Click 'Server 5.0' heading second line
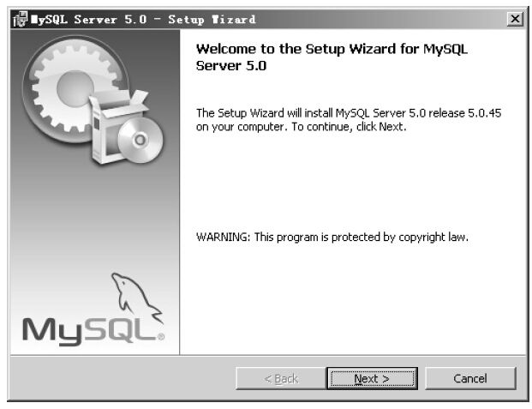The height and width of the screenshot is (409, 532). tap(231, 66)
